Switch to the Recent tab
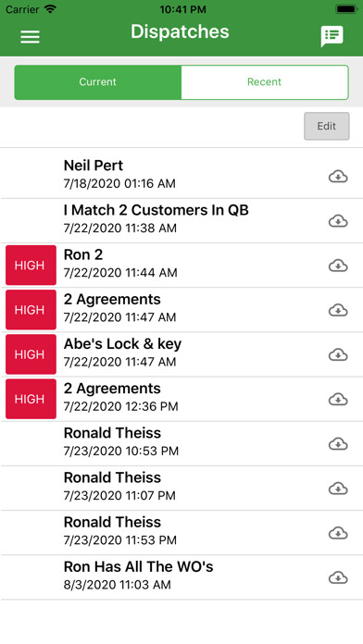The height and width of the screenshot is (644, 363). pyautogui.click(x=264, y=82)
